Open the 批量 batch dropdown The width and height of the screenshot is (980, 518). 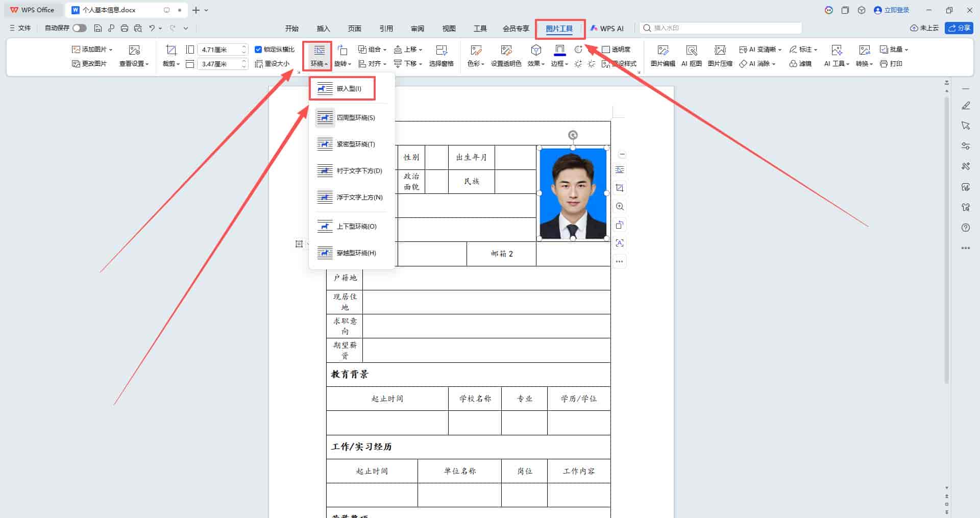click(894, 50)
